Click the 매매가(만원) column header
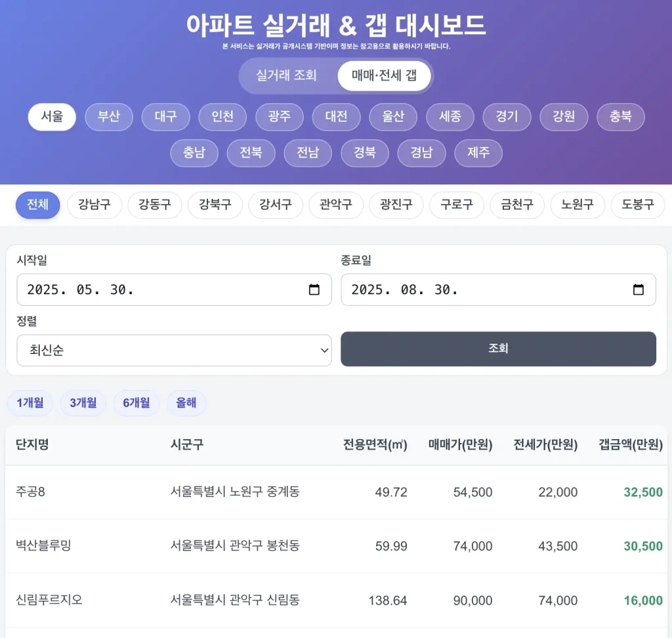Image resolution: width=672 pixels, height=638 pixels. click(460, 444)
